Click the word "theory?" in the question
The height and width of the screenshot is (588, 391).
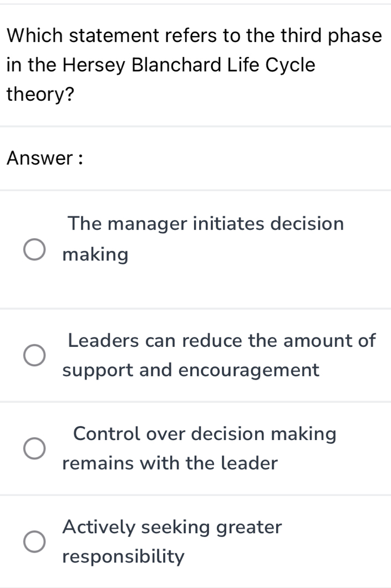point(41,95)
